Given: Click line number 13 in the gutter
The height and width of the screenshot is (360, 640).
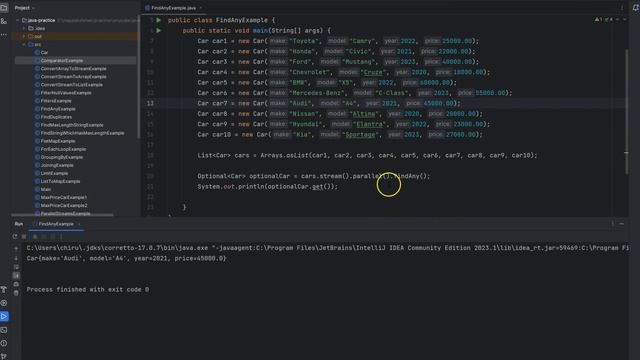Looking at the screenshot, I should click(x=150, y=103).
